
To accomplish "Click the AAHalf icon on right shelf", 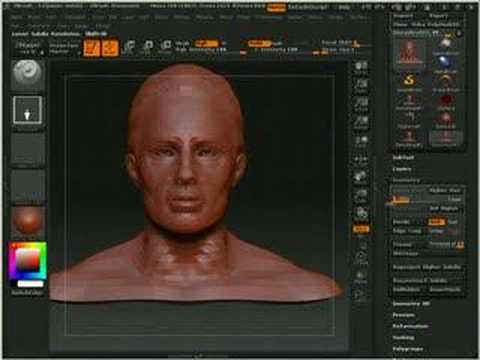I will tap(361, 122).
